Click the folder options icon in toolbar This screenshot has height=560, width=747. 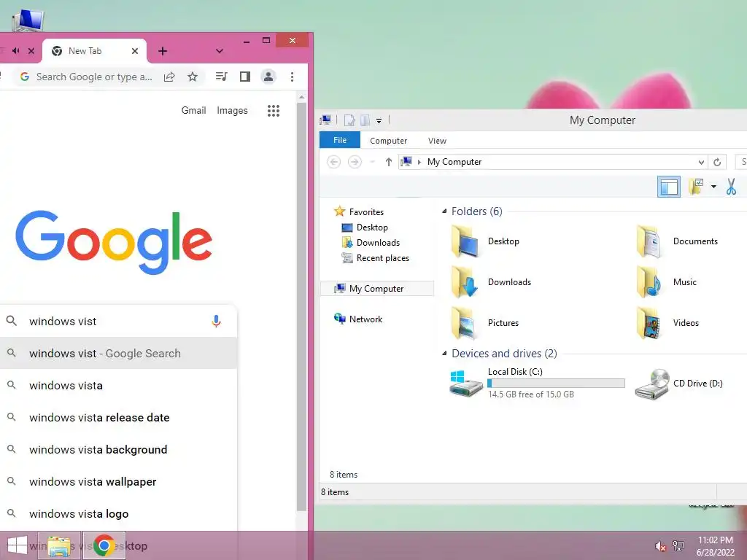click(696, 186)
